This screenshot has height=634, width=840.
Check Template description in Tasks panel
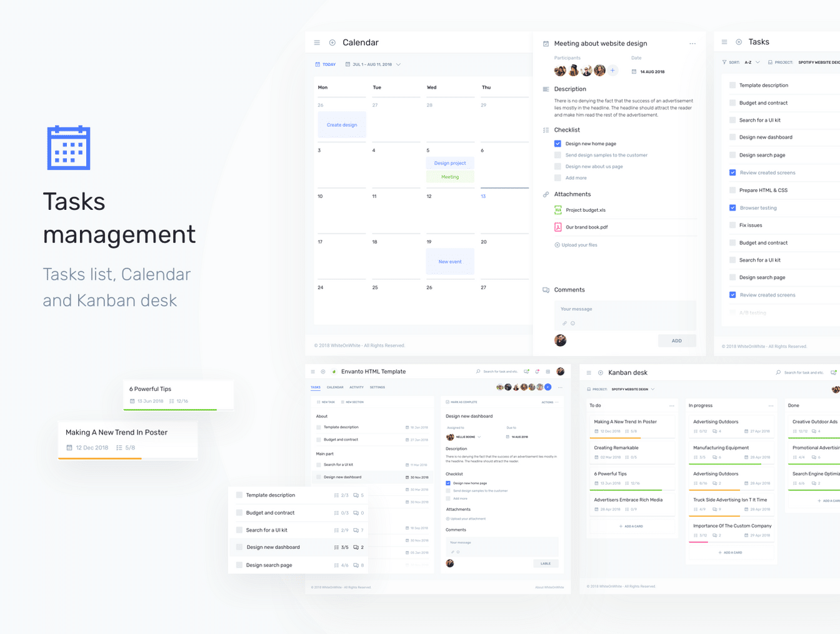coord(732,85)
